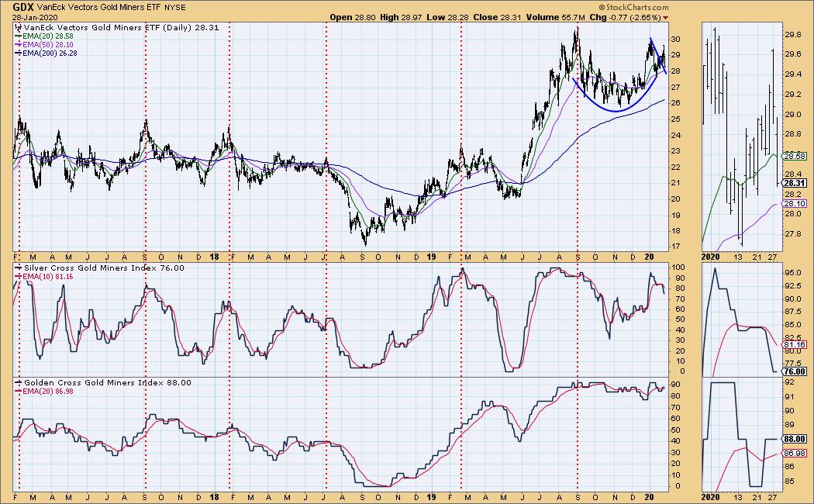Click the boxed 88.00 value tag
The width and height of the screenshot is (814, 504).
click(795, 439)
